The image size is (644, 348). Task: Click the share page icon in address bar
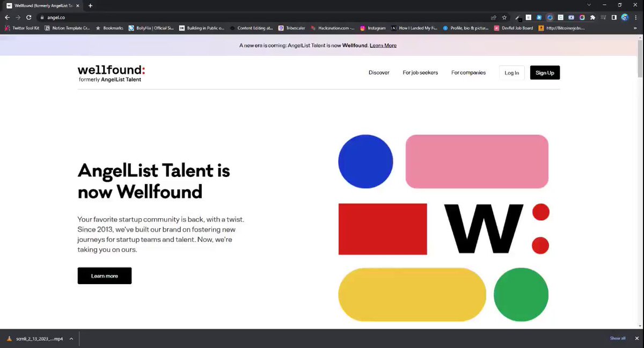coord(494,17)
